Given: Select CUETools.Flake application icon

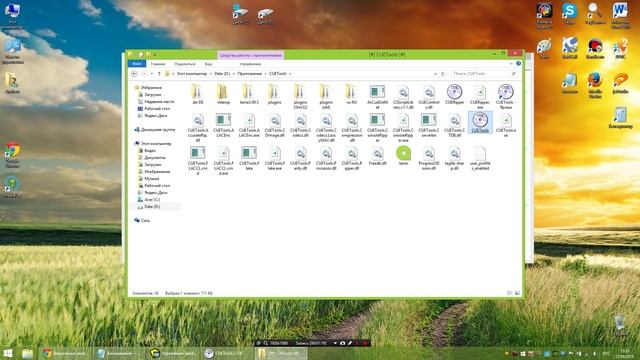Looking at the screenshot, I should click(x=249, y=158).
